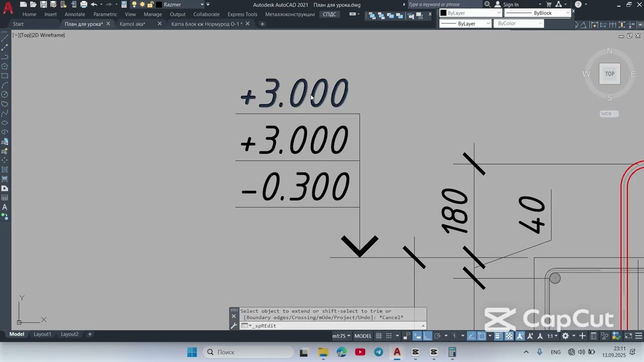Switch to the Kamol aka* drawing tab

[x=132, y=24]
